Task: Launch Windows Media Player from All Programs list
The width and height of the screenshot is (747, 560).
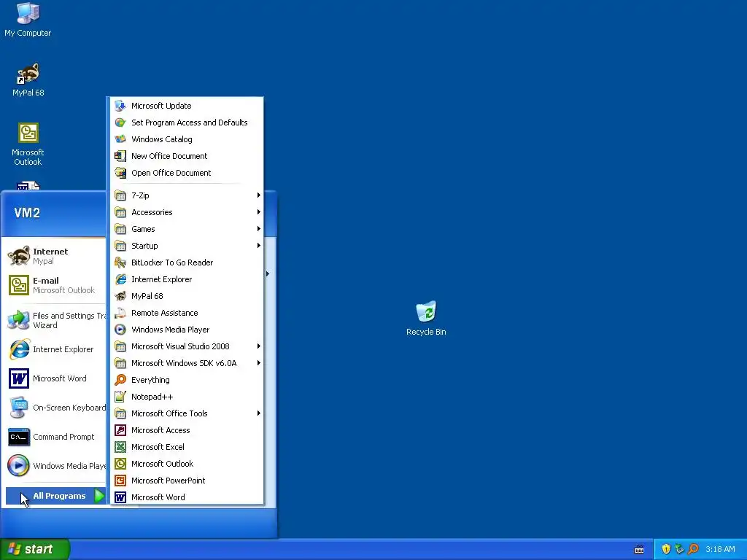Action: 187,330
